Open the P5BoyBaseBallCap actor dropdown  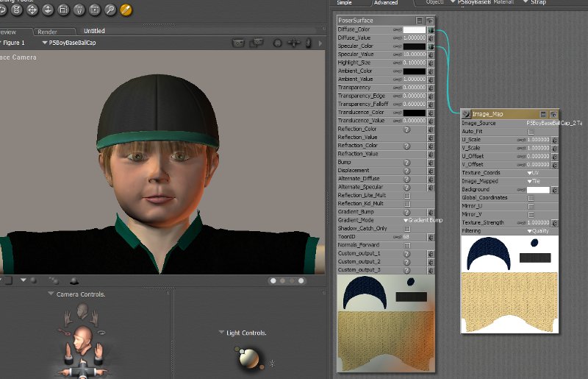point(69,43)
